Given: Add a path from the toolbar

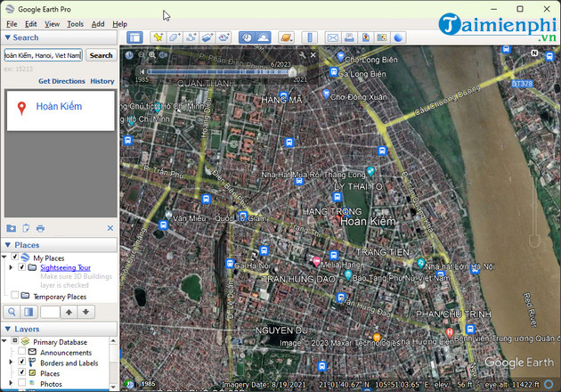Looking at the screenshot, I should [191, 37].
